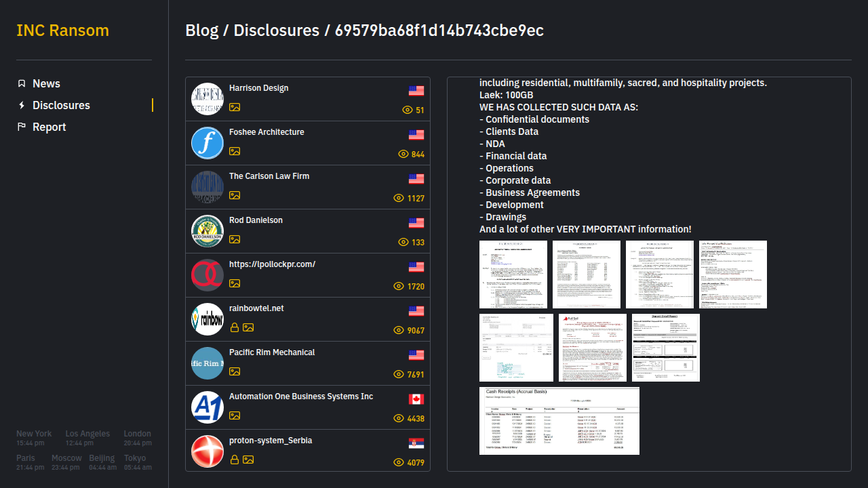
Task: Click the image icon under Harrison Design
Action: tap(235, 107)
